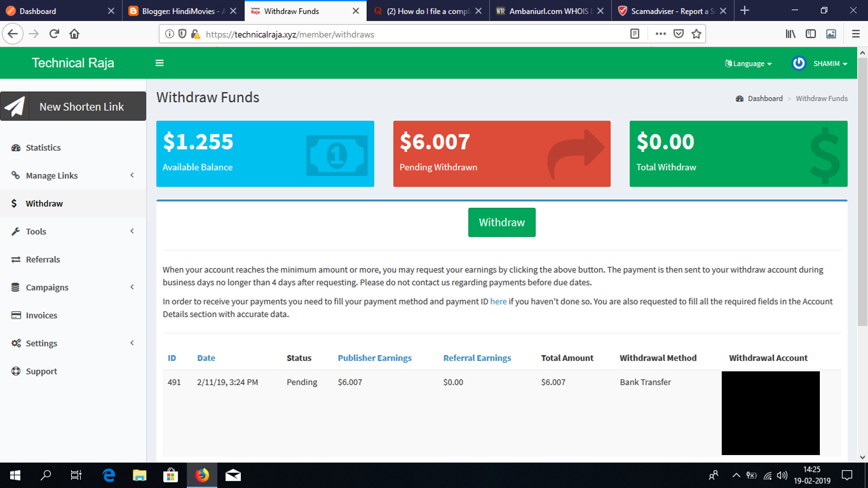The height and width of the screenshot is (488, 868).
Task: Open the Windows Start menu
Action: 15,475
